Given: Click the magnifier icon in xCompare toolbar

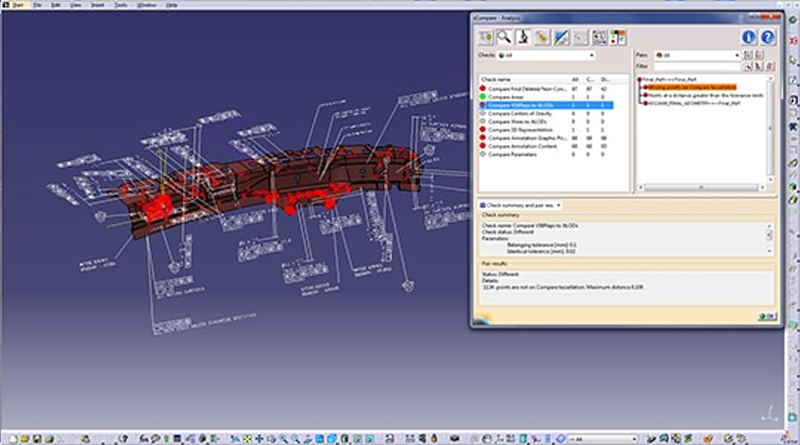Looking at the screenshot, I should [x=504, y=37].
